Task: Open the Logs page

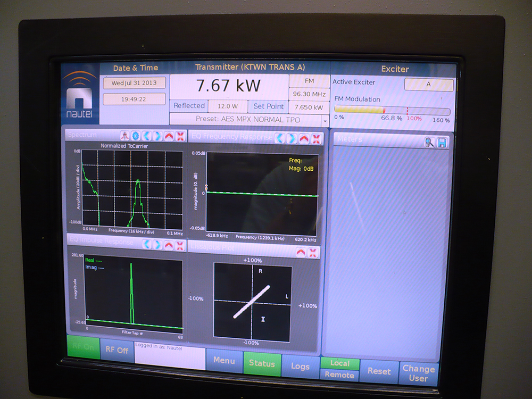Action: [300, 366]
